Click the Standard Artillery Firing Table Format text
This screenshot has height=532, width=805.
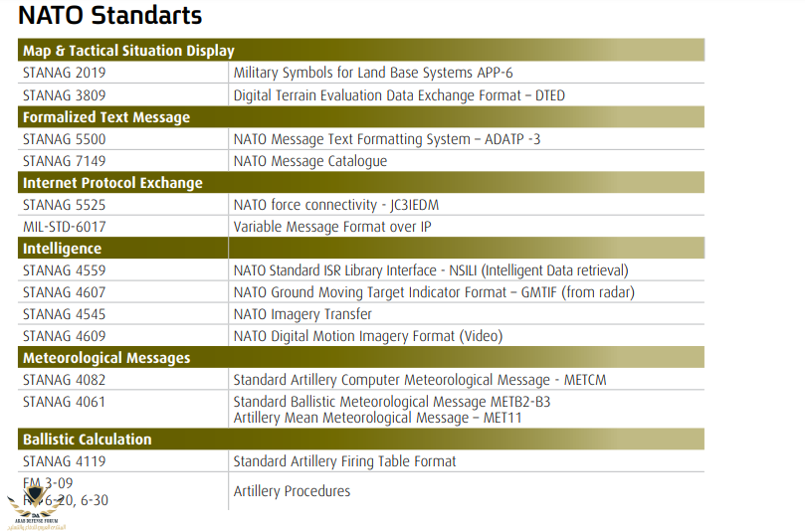pos(344,461)
